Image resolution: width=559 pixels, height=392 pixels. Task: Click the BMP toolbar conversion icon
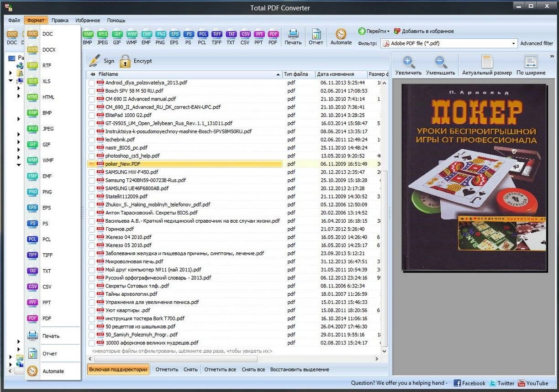point(87,37)
